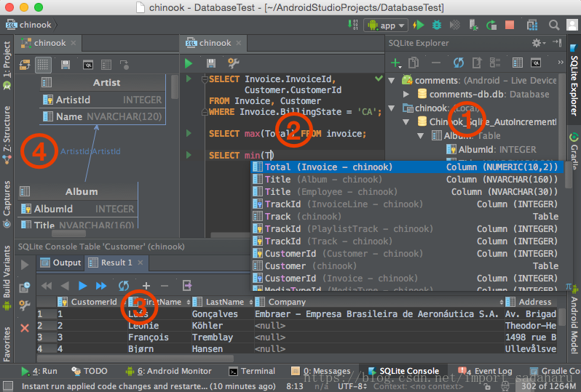Run the app with green arrow
This screenshot has width=581, height=392.
[419, 25]
